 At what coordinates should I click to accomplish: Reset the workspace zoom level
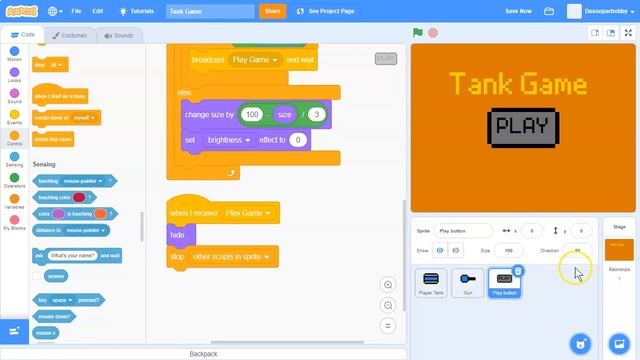pos(388,326)
